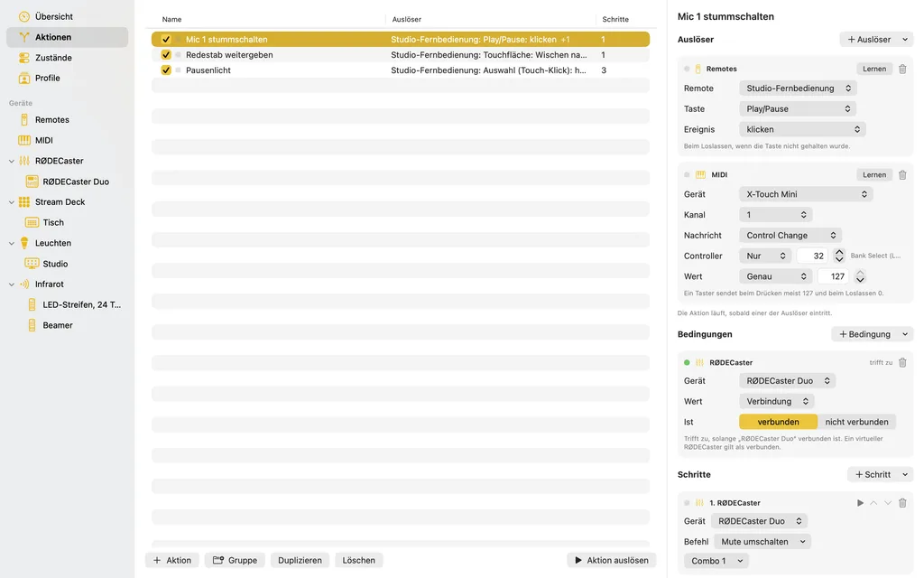This screenshot has height=578, width=924.
Task: Delete step 1 RØDECaster with trash icon
Action: [902, 503]
